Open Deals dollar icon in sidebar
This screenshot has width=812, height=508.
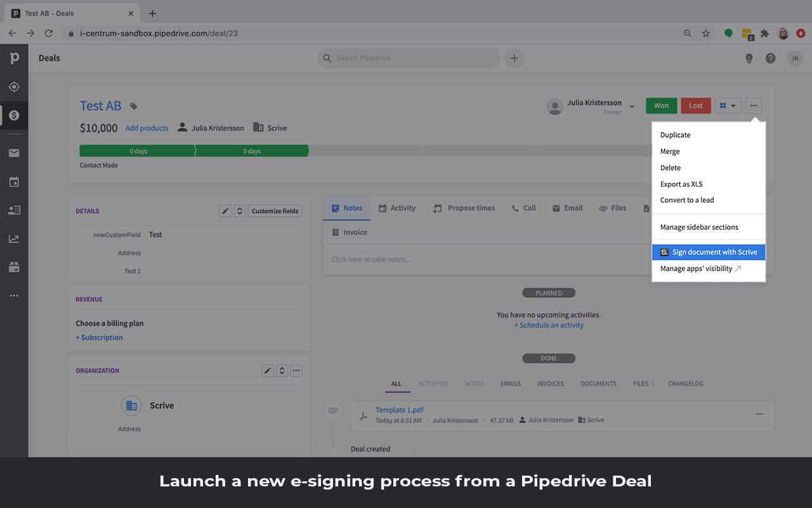14,116
